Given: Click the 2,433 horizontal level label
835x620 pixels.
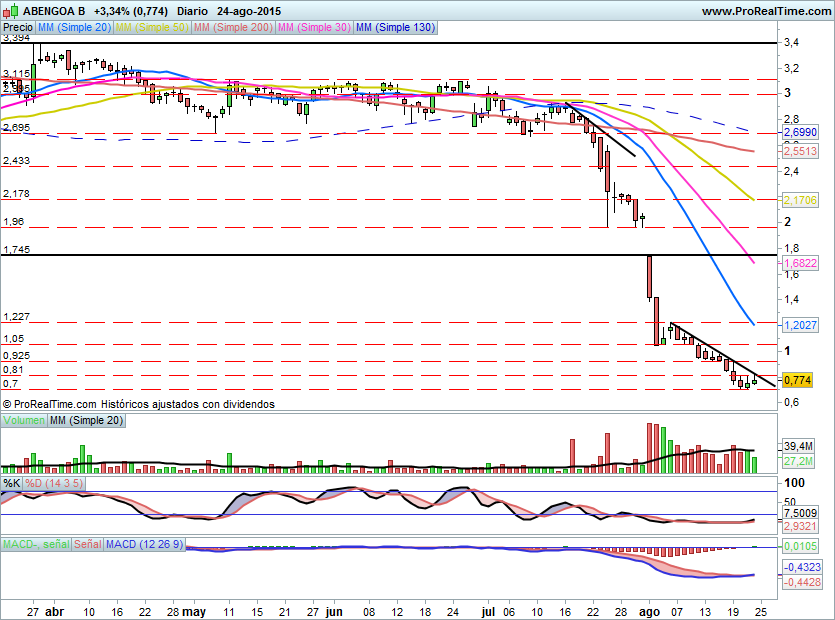Looking at the screenshot, I should coord(17,160).
